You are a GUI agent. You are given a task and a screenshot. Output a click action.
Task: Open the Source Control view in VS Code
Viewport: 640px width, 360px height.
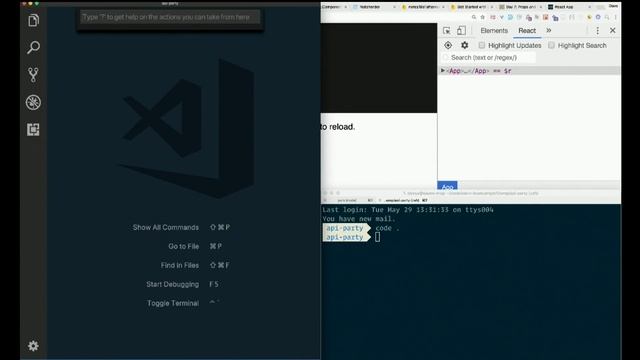33,75
